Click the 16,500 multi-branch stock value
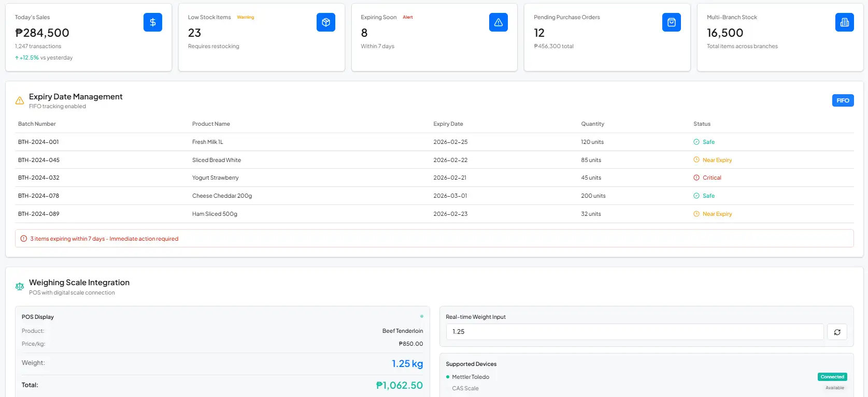The image size is (868, 397). (725, 33)
